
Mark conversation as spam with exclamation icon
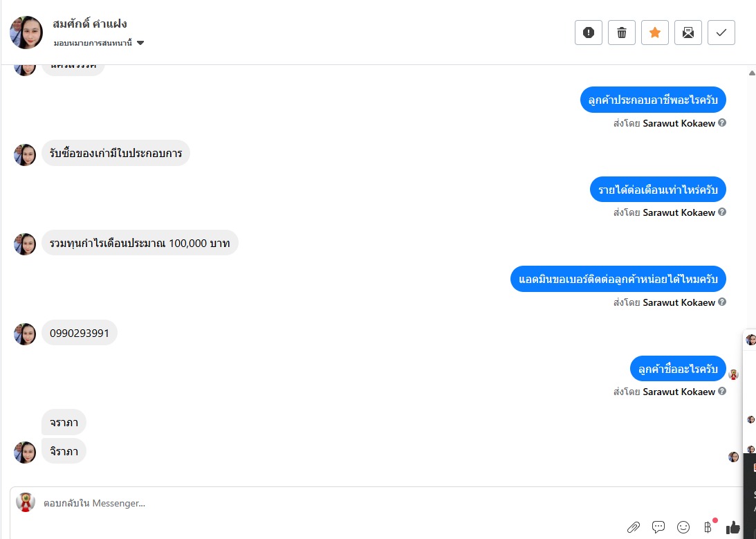(588, 33)
